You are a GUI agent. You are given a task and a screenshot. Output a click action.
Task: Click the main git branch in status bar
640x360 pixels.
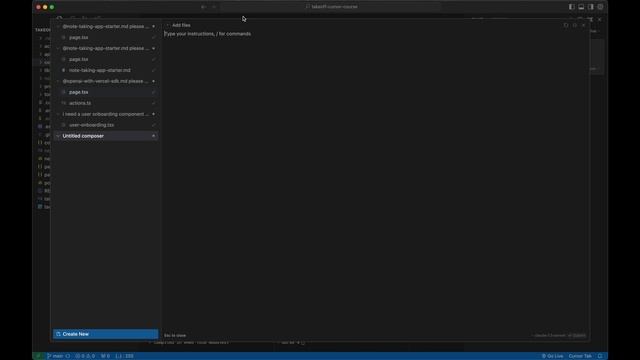[55, 356]
